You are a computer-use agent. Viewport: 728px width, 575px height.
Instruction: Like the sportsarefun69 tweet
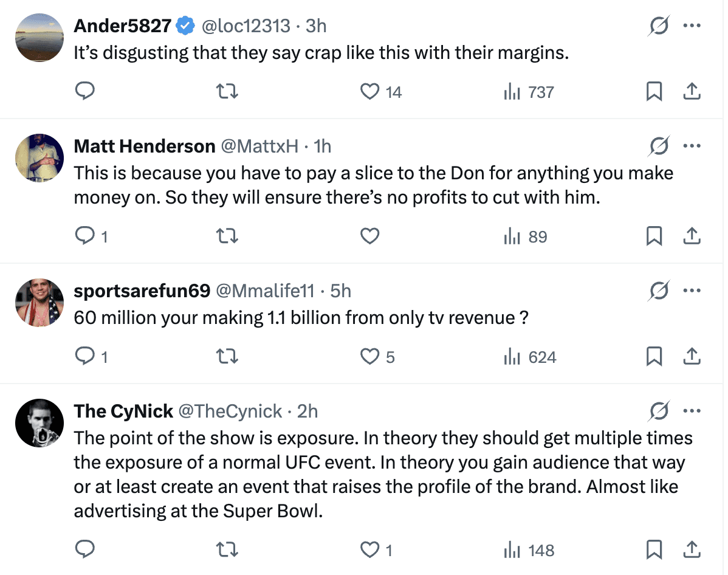[370, 357]
